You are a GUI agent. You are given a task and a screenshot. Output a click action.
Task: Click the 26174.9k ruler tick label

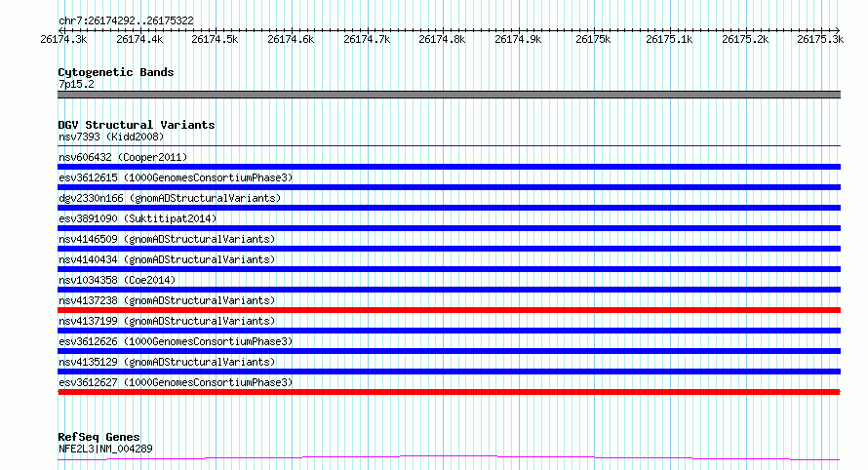pyautogui.click(x=518, y=40)
